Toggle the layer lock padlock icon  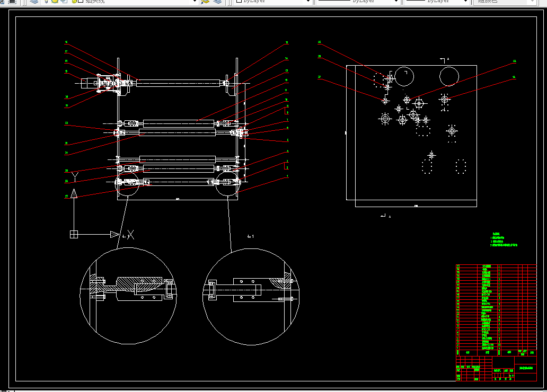point(74,2)
